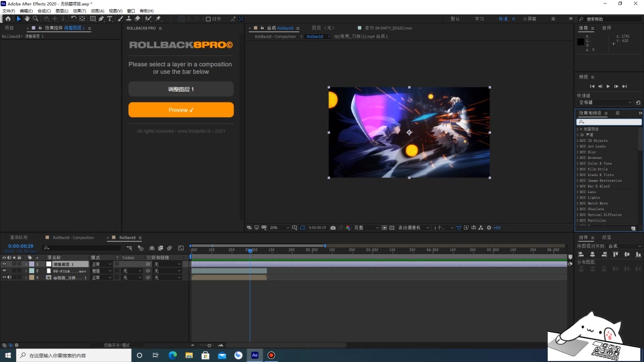Hide layer 3 video eye icon
This screenshot has width=644, height=362.
(4, 277)
